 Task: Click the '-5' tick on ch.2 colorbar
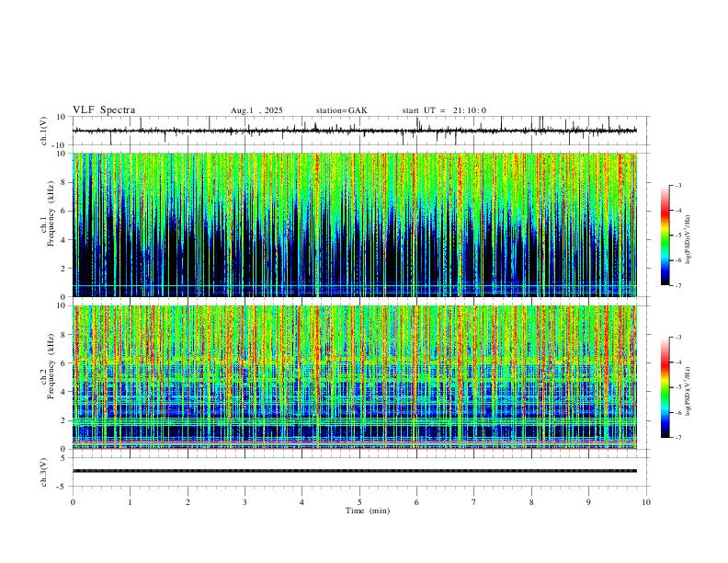677,387
